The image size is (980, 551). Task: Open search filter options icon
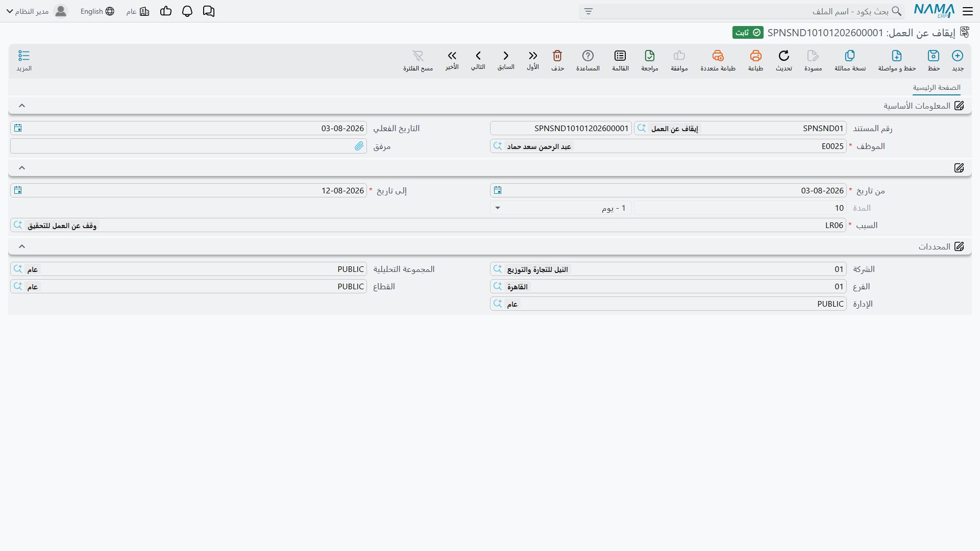click(x=589, y=11)
